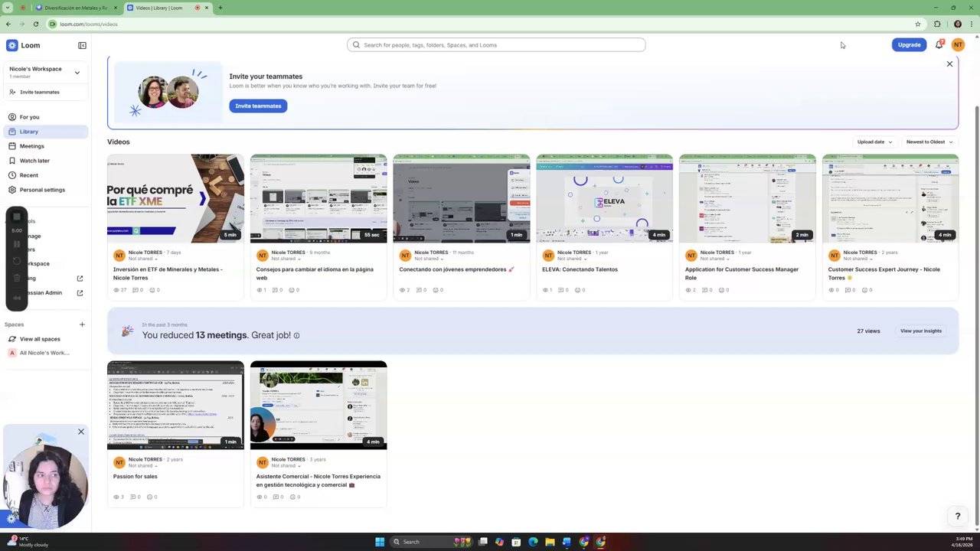The image size is (980, 551).
Task: Click the Invite teammates blue button
Action: coord(258,106)
